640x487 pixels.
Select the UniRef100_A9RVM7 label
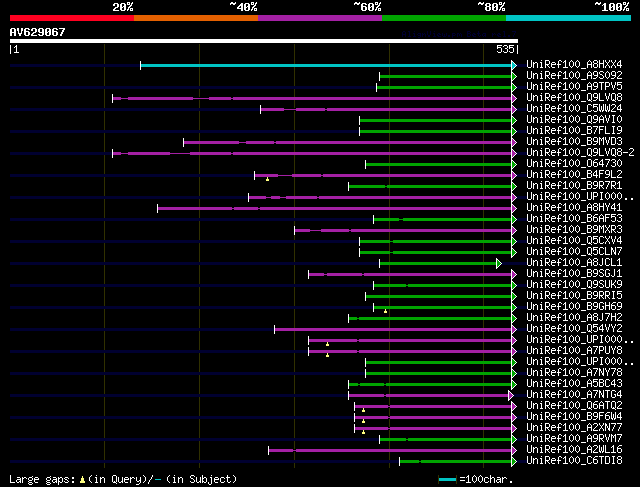(574, 439)
